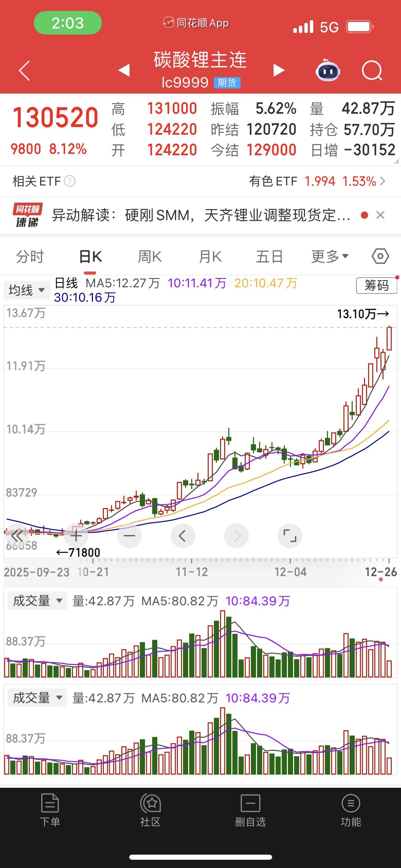
Task: Tap the purple 10:11.41万 MA label
Action: click(197, 283)
